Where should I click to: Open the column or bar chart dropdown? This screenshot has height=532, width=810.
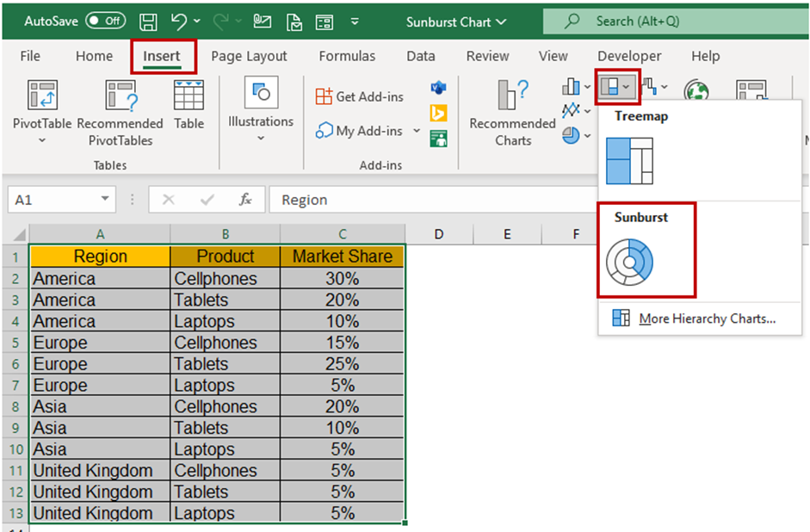point(576,87)
